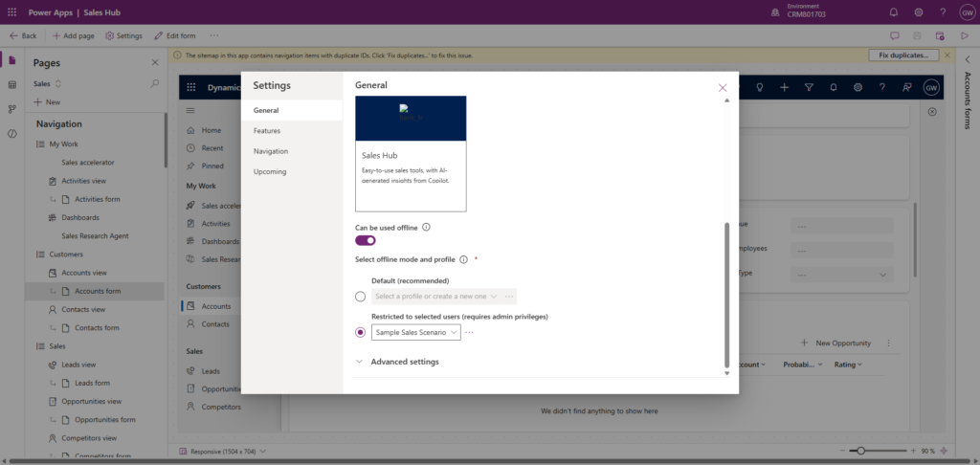Open the Upcoming settings tab
Image resolution: width=980 pixels, height=465 pixels.
(270, 171)
